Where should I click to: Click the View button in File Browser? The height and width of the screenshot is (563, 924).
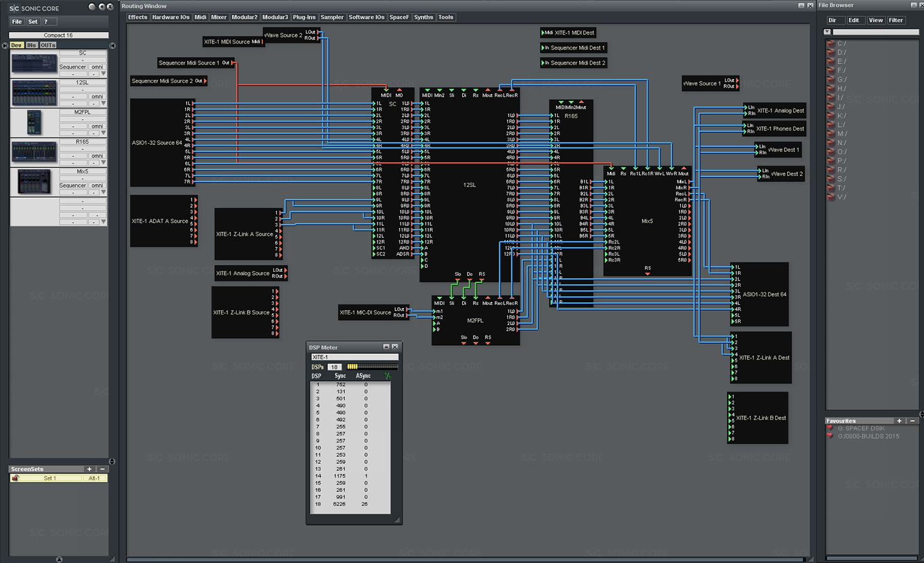click(876, 20)
